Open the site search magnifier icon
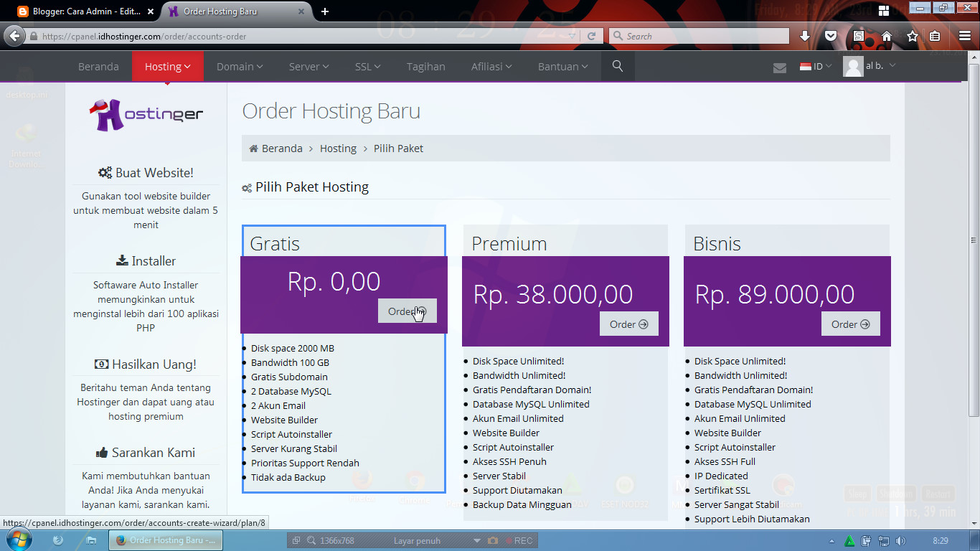 pyautogui.click(x=618, y=66)
